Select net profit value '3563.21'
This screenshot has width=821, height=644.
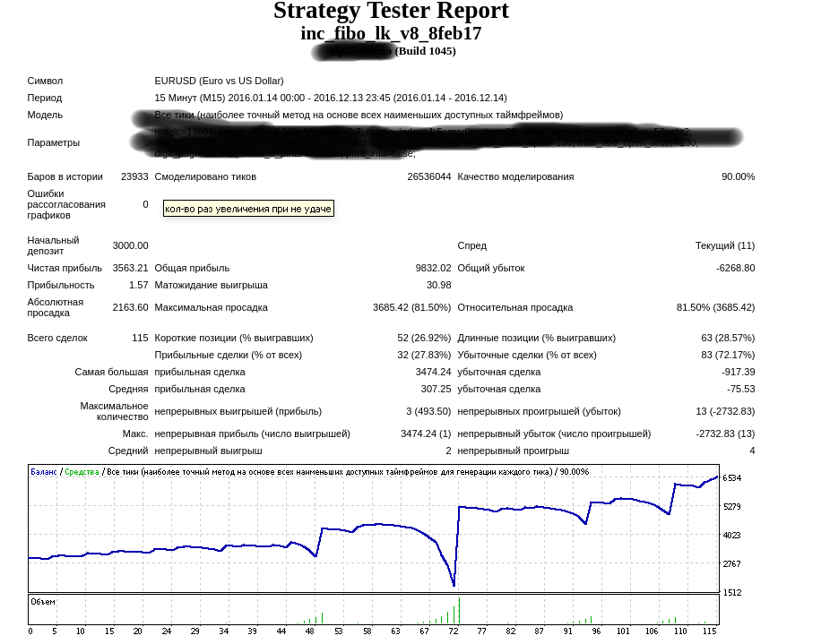(x=130, y=269)
